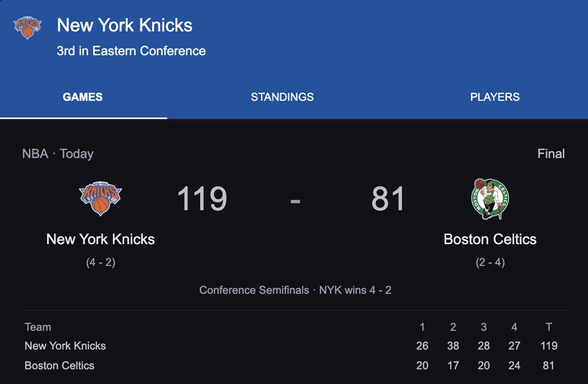Viewport: 588px width, 384px height.
Task: Open the Players tab
Action: tap(495, 97)
